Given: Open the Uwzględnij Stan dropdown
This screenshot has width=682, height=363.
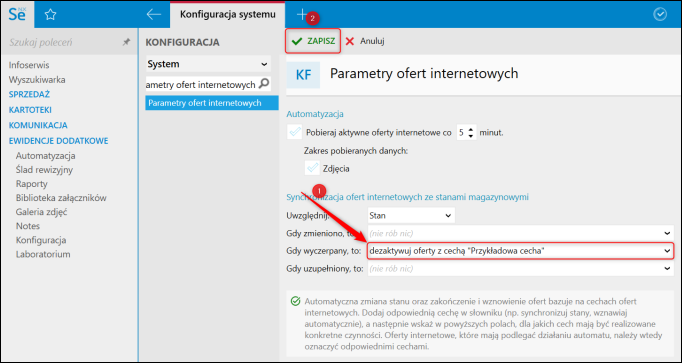Looking at the screenshot, I should (411, 215).
